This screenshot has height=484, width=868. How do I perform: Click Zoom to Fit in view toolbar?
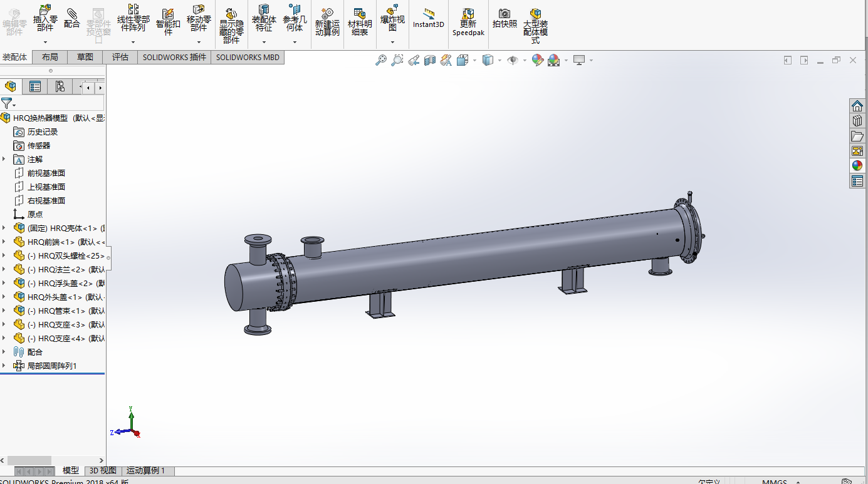381,60
